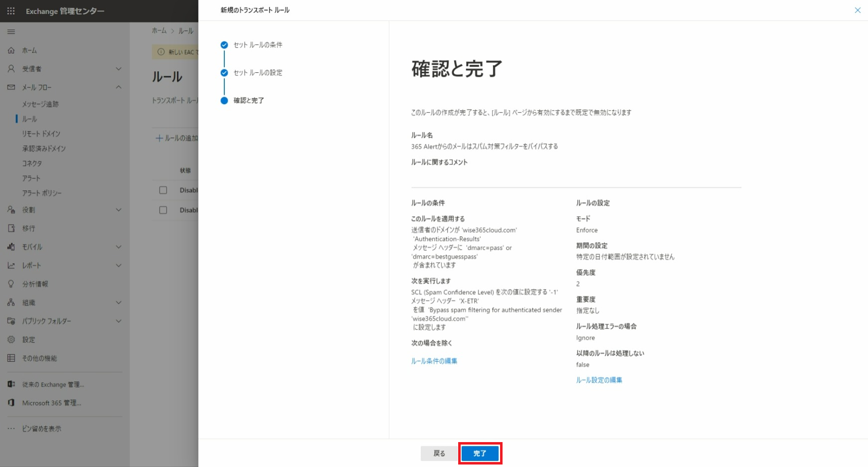The width and height of the screenshot is (868, 467).
Task: Open the ルール設定の編集 link
Action: click(599, 380)
